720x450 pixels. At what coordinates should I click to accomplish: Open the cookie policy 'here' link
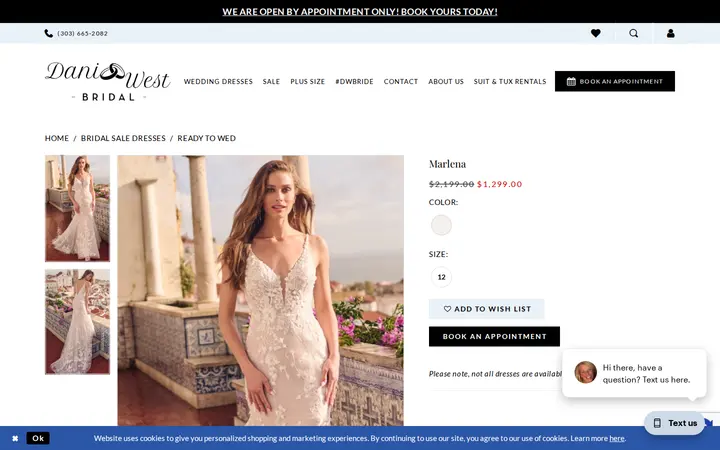(617, 439)
